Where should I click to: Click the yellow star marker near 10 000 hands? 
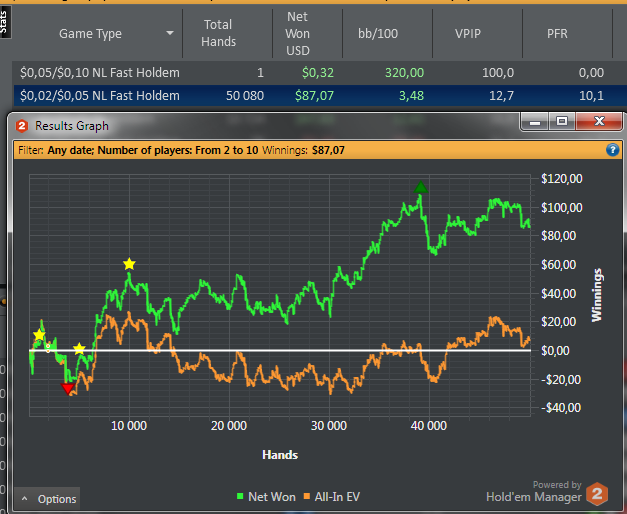(129, 264)
